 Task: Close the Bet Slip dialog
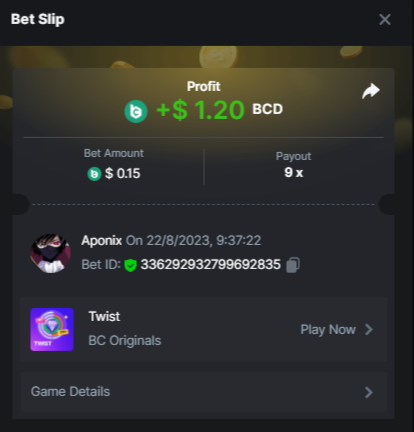(x=385, y=19)
